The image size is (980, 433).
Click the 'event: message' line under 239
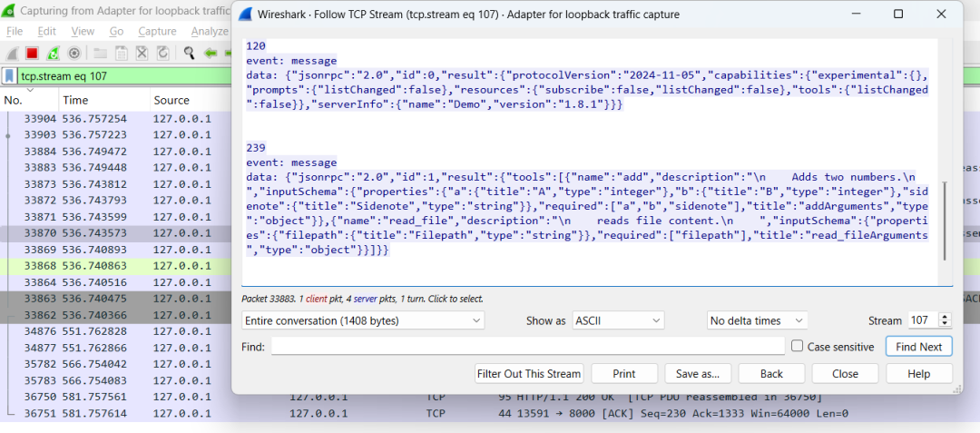click(291, 162)
